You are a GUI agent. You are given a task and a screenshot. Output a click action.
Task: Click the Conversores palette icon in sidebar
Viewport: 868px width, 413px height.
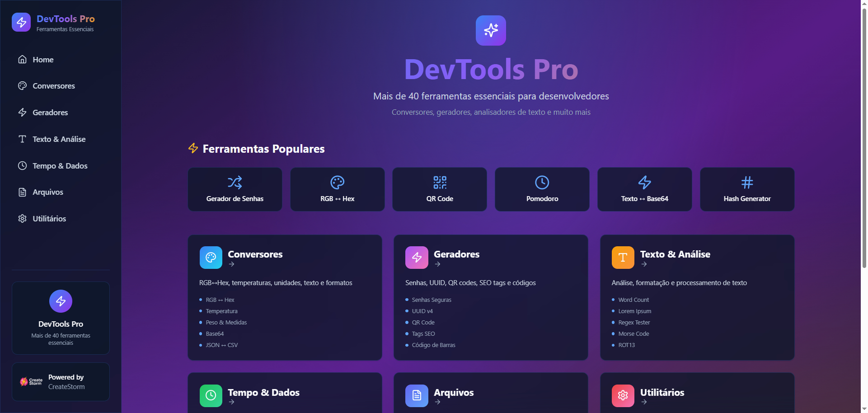click(x=22, y=85)
